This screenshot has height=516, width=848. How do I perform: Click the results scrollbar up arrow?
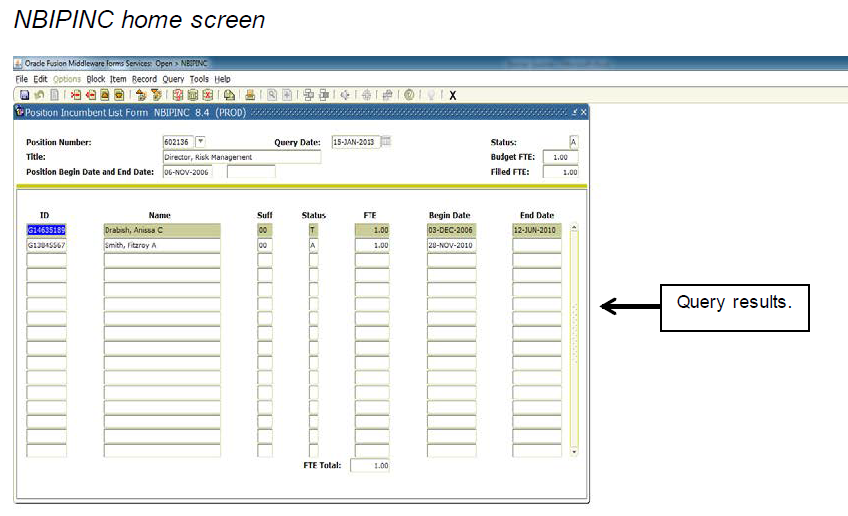pos(573,228)
